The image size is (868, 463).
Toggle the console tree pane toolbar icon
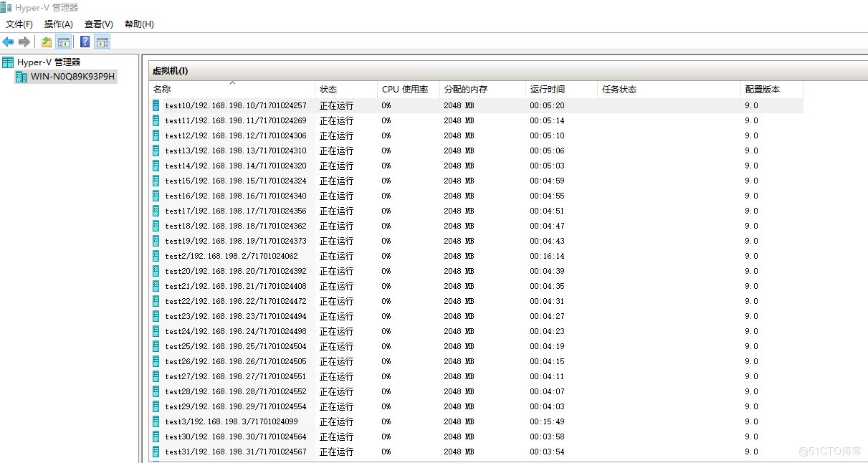[x=64, y=42]
